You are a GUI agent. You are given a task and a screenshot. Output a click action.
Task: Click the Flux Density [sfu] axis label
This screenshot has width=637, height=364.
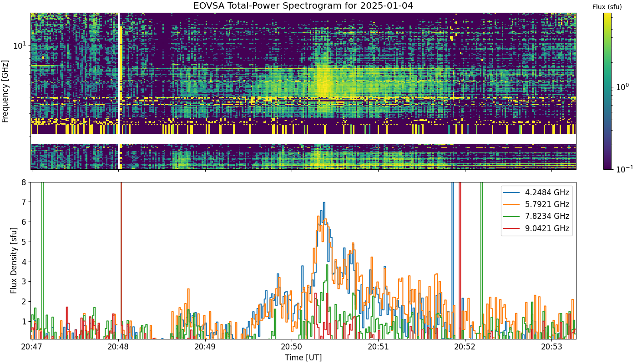pos(14,260)
